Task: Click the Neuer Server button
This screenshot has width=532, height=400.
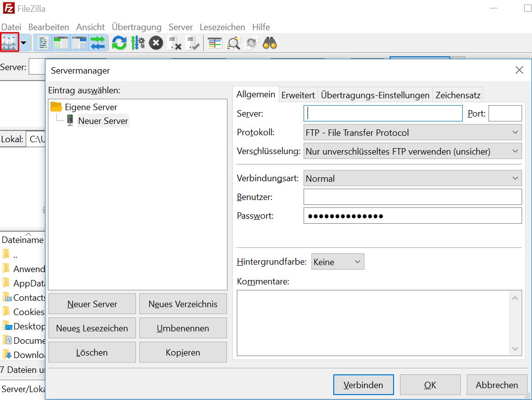Action: point(92,304)
